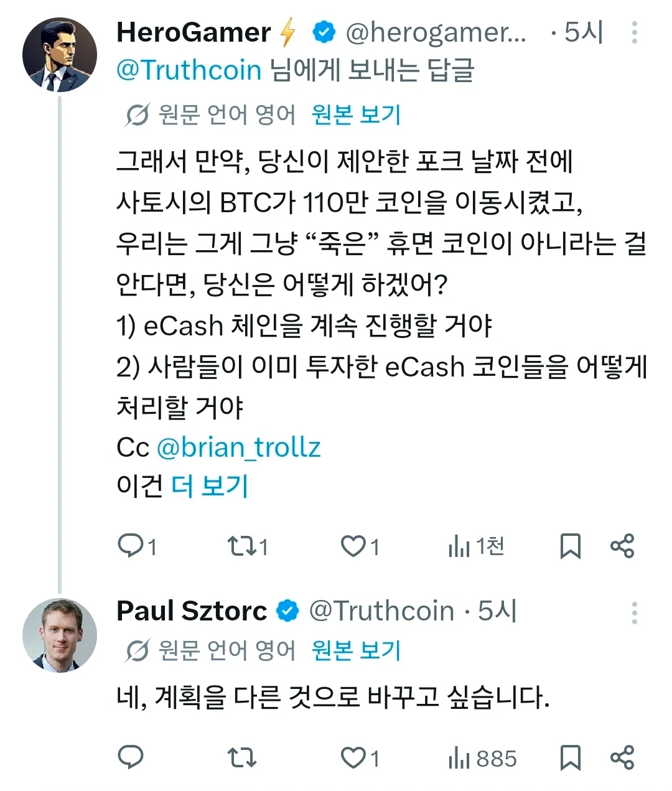Open more options menu for HeroGamer's tweet
Screen dimensions: 672x791
point(634,32)
